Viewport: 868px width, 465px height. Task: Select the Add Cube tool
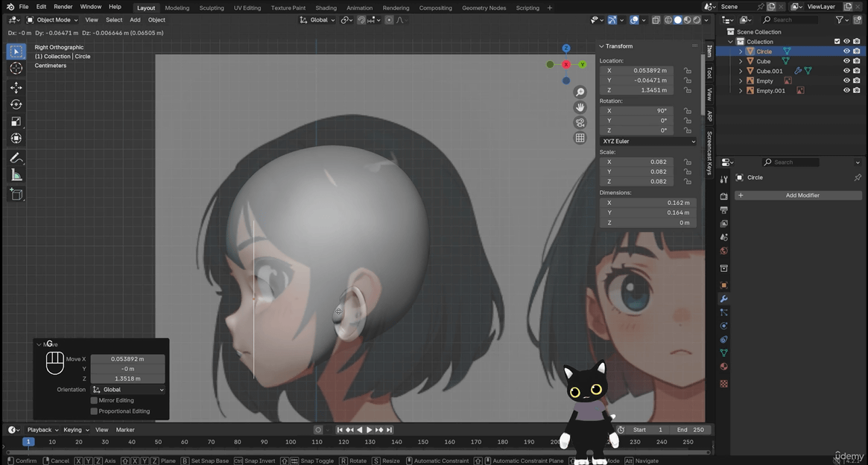pyautogui.click(x=16, y=194)
